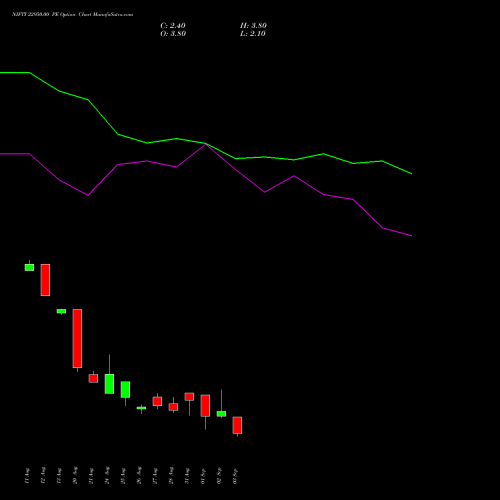This screenshot has height=500, width=500.
Task: Click the last red candle above 03 Sep
Action: (x=237, y=425)
